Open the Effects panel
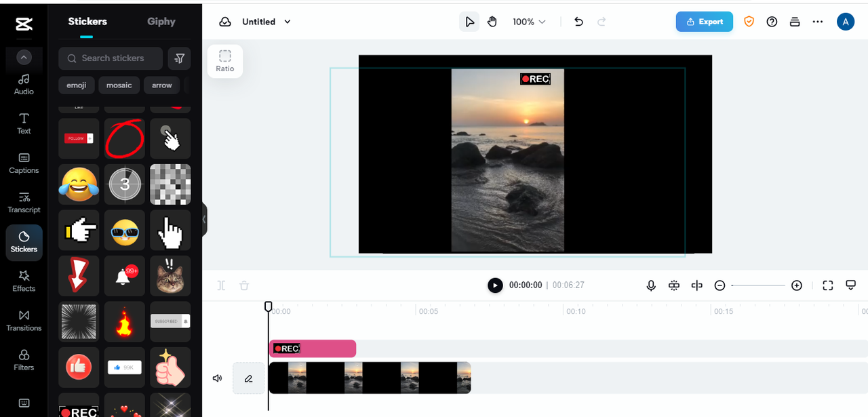The width and height of the screenshot is (868, 417). tap(24, 281)
